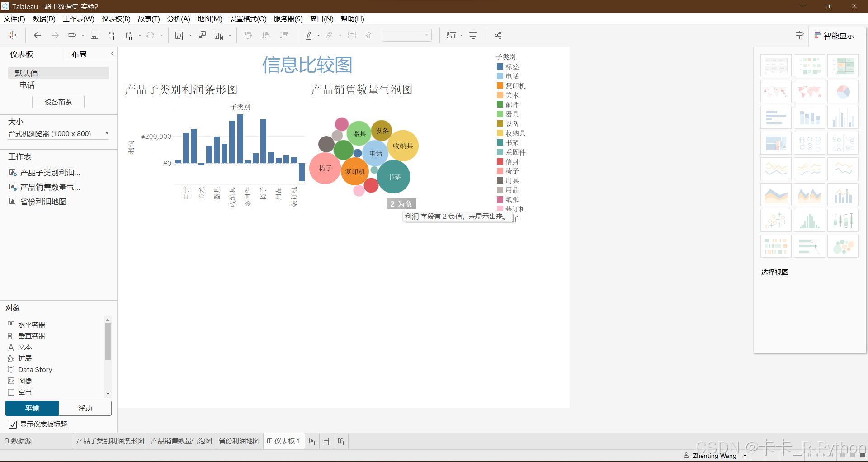Add a new data source

[112, 35]
